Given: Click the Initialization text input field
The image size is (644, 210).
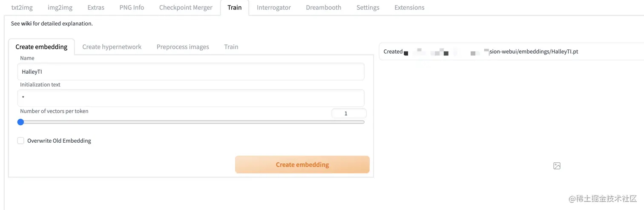Looking at the screenshot, I should click(x=191, y=98).
